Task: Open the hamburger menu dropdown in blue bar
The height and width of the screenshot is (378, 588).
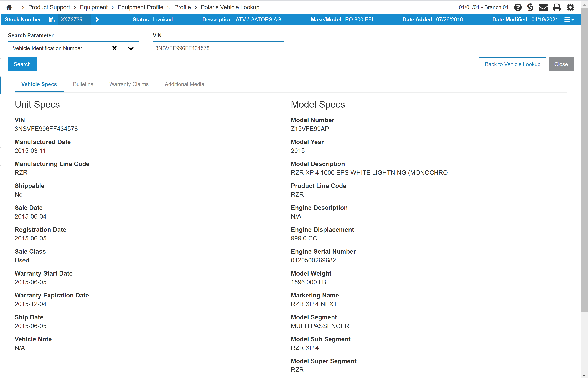Action: pos(569,20)
